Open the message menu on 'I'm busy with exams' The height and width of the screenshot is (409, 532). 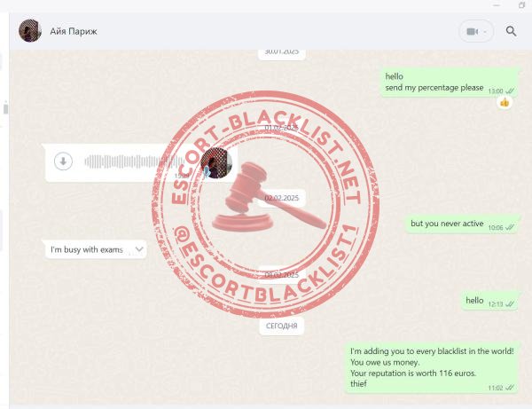tap(139, 249)
